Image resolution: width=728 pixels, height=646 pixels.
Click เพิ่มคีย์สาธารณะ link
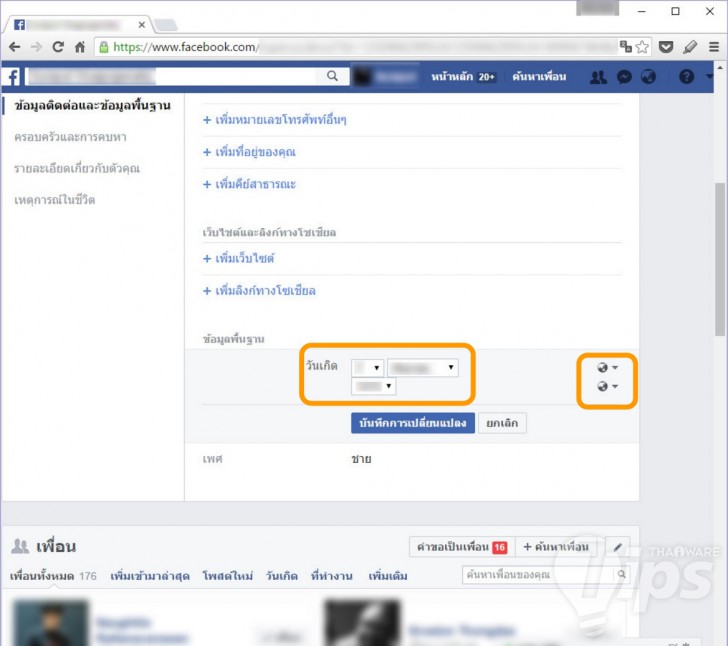[x=249, y=184]
